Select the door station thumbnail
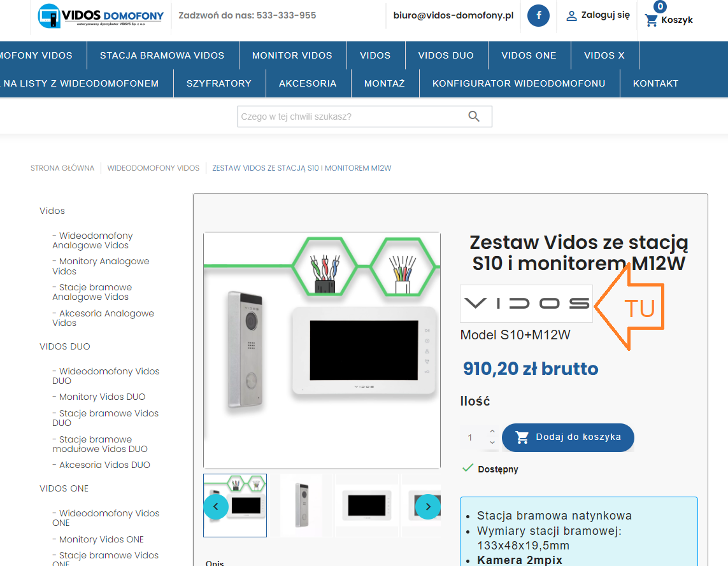Image resolution: width=728 pixels, height=566 pixels. pyautogui.click(x=302, y=506)
